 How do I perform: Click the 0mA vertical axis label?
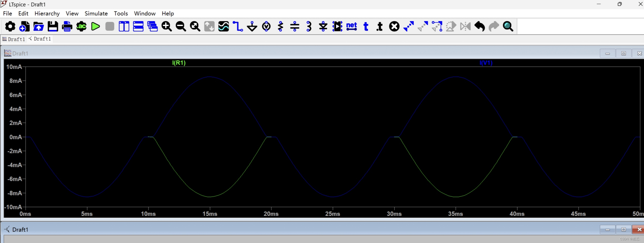tap(16, 137)
